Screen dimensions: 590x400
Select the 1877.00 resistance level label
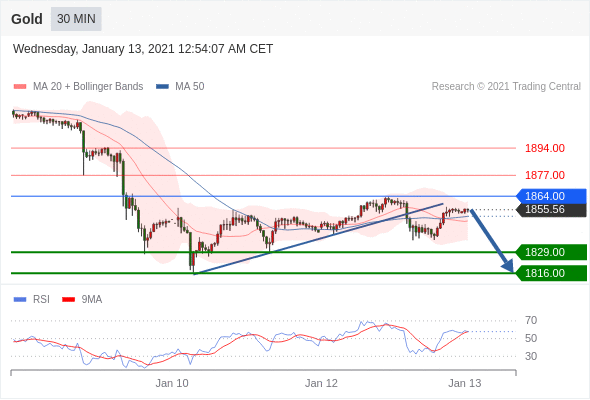pos(545,175)
